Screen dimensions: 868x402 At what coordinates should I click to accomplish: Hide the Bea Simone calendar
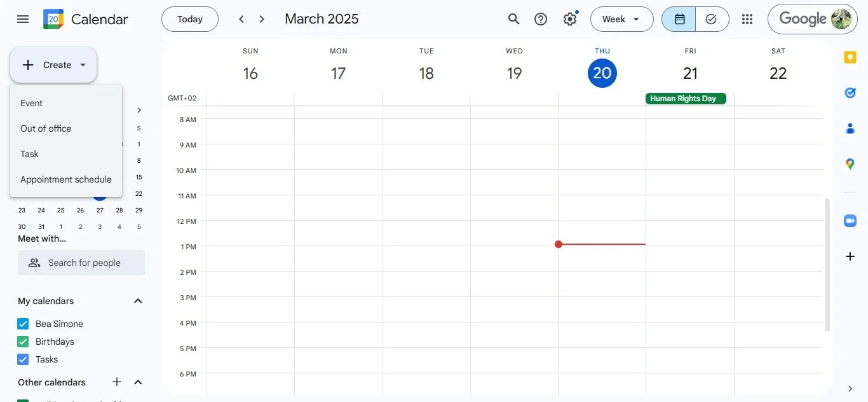point(23,324)
